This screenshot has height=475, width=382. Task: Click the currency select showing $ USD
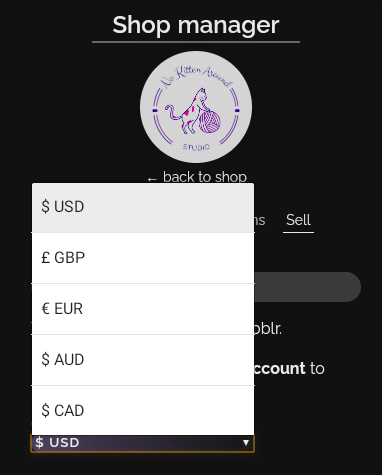(x=143, y=443)
